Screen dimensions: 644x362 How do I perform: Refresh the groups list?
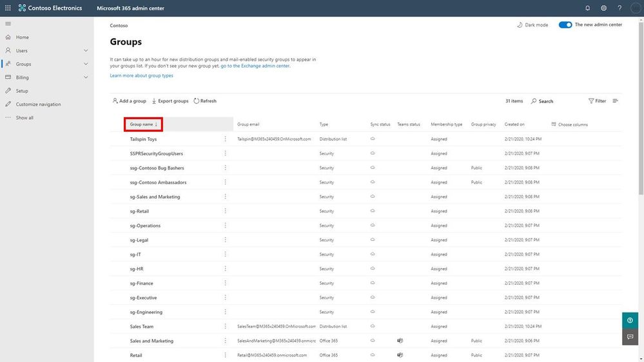[205, 100]
